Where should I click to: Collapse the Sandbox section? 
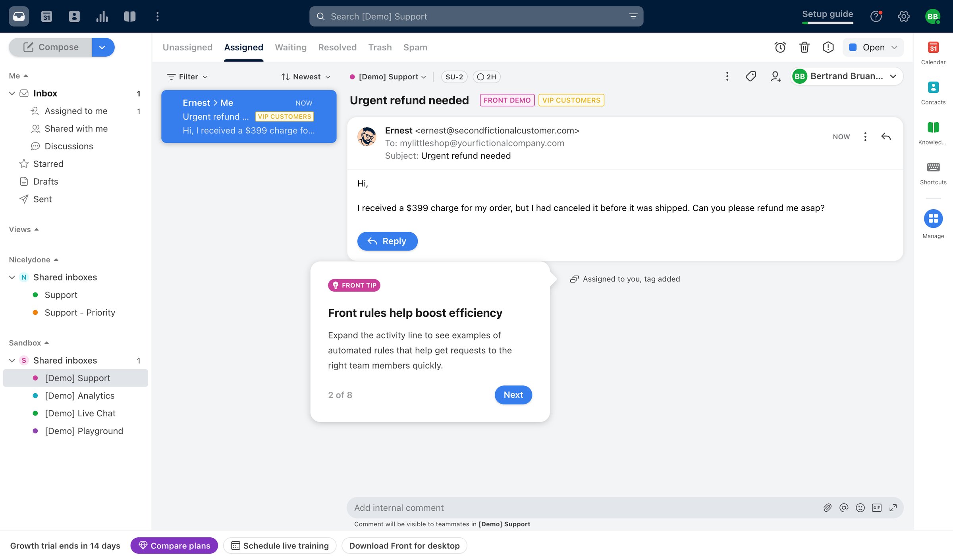pos(29,343)
